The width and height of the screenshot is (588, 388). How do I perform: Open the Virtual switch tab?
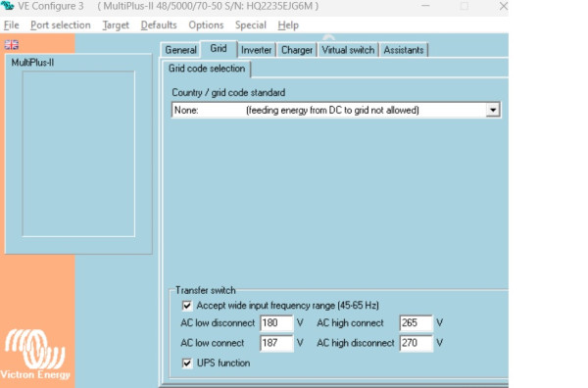point(348,50)
